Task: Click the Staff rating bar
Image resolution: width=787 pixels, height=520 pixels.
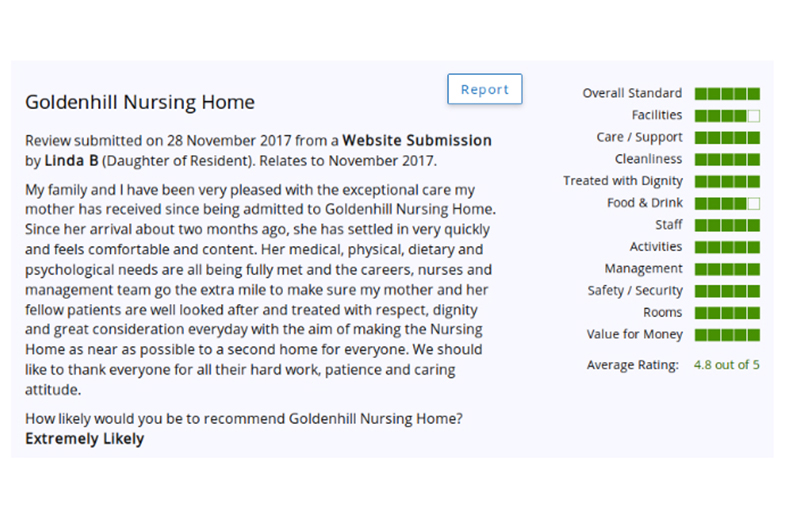Action: pyautogui.click(x=727, y=226)
